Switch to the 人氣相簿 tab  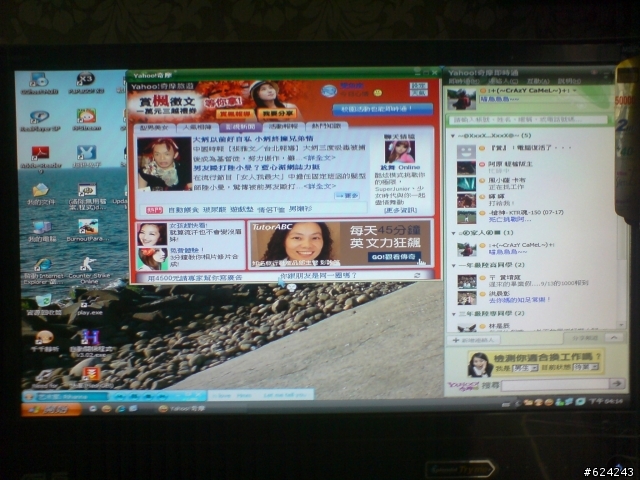[x=197, y=127]
